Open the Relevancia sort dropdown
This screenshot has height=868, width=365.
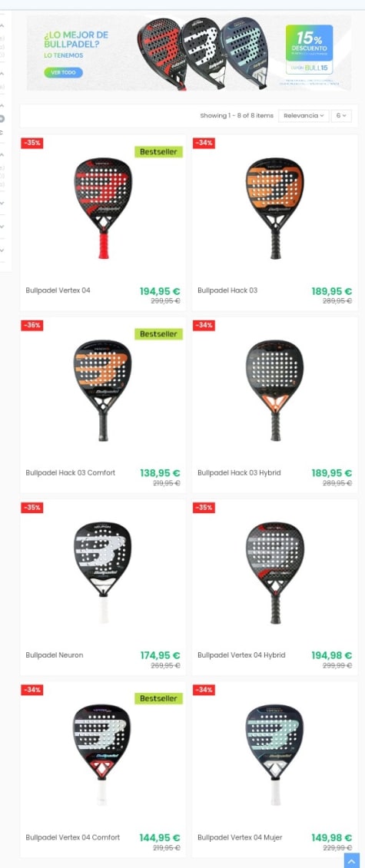click(x=304, y=116)
